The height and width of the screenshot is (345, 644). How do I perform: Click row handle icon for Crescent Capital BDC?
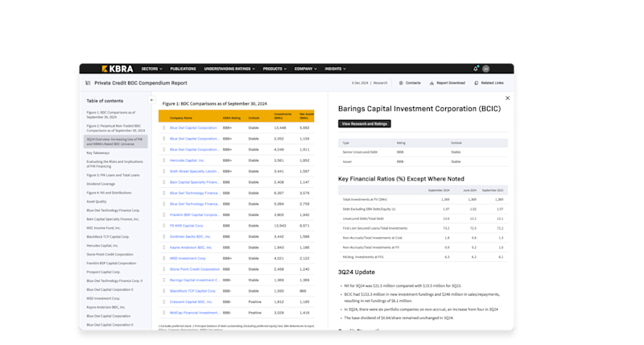tap(164, 301)
